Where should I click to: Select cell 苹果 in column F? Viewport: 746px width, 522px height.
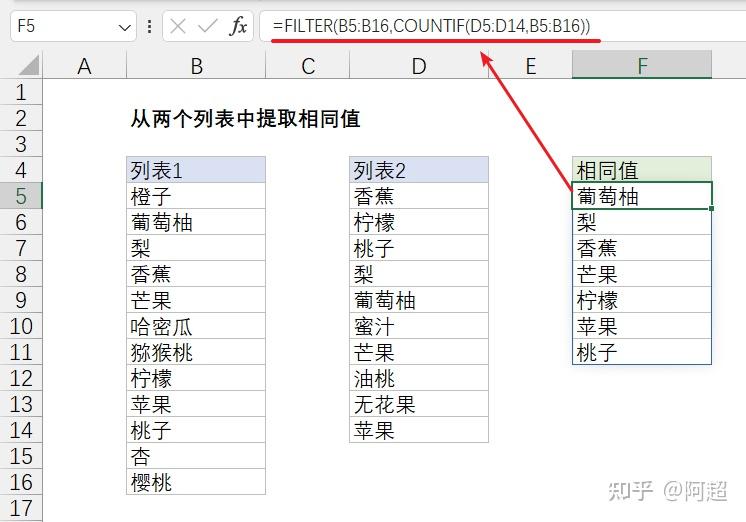(642, 326)
